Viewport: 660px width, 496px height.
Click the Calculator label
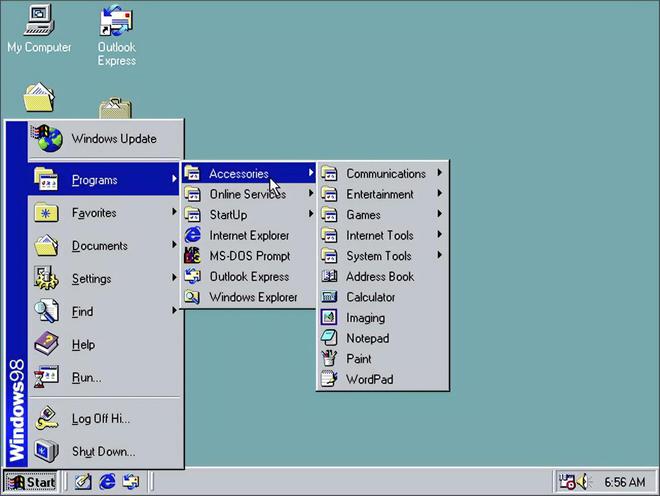370,297
